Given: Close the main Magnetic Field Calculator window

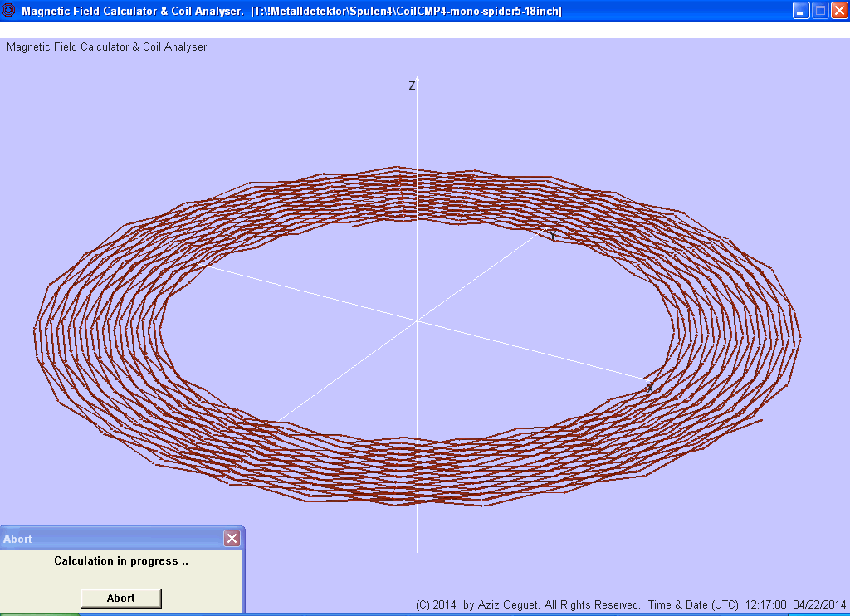Looking at the screenshot, I should pos(839,11).
